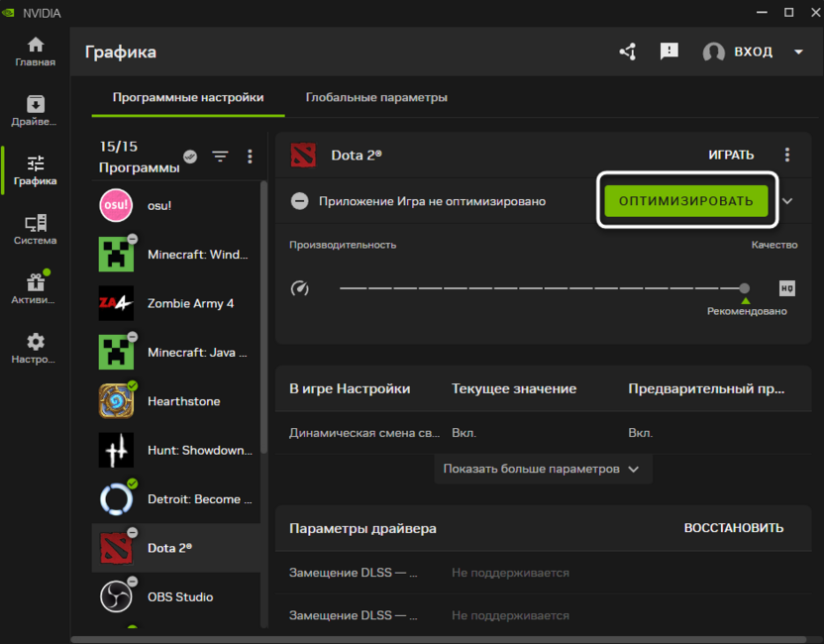This screenshot has width=824, height=644.
Task: Click the optimize-all checkmark icon in Программы header
Action: click(190, 157)
